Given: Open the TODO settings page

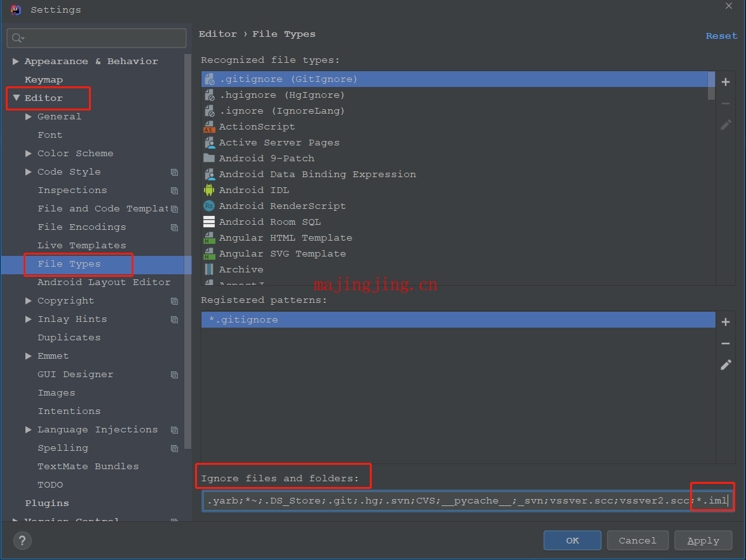Looking at the screenshot, I should pos(50,485).
